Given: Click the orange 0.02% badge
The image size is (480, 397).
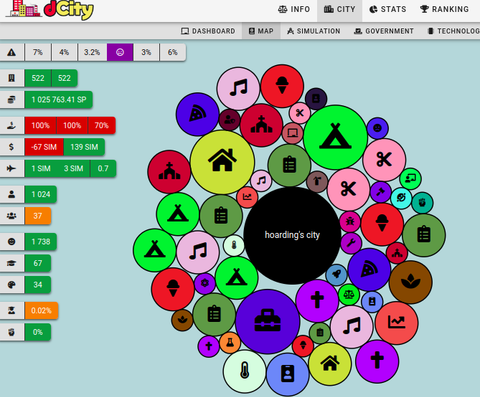Looking at the screenshot, I should 41,311.
